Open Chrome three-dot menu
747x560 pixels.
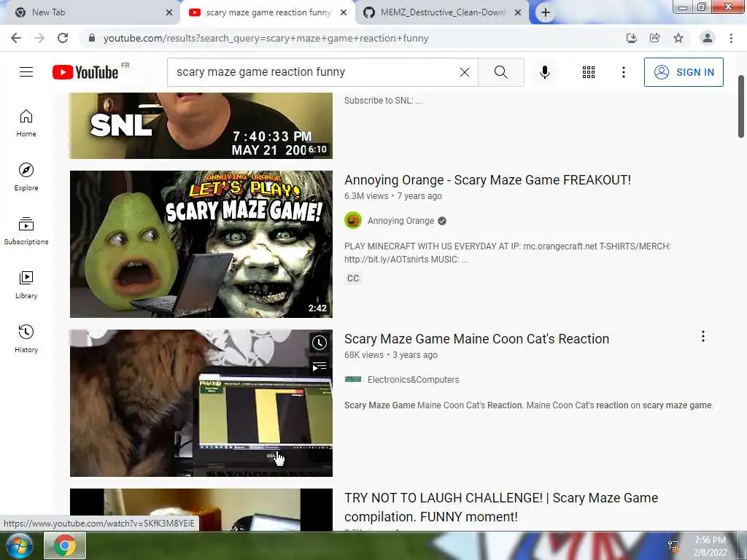click(731, 38)
